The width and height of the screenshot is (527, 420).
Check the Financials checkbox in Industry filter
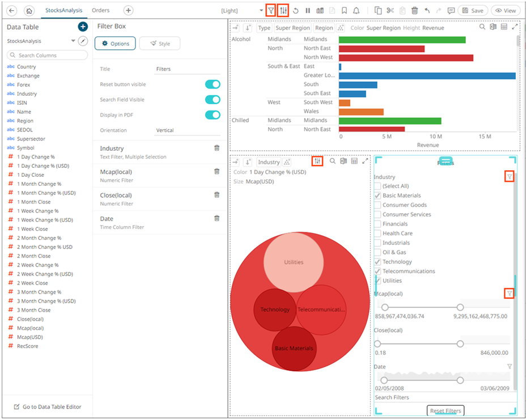[x=377, y=224]
